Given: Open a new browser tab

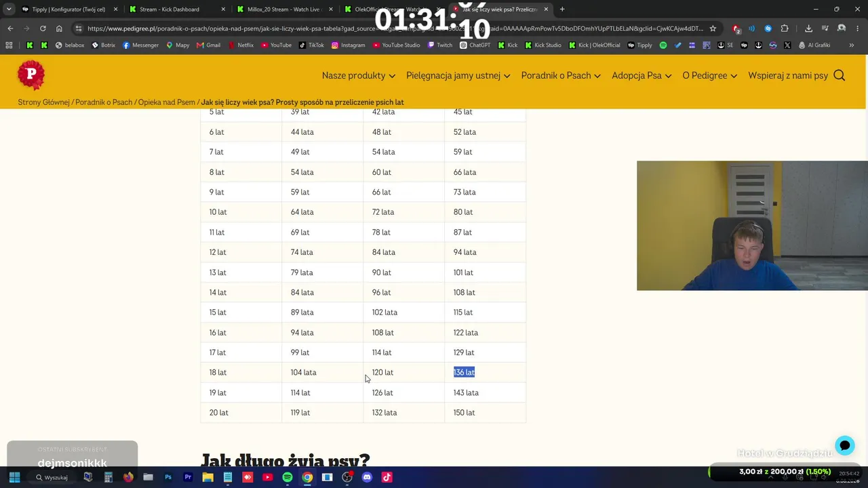Looking at the screenshot, I should (562, 9).
